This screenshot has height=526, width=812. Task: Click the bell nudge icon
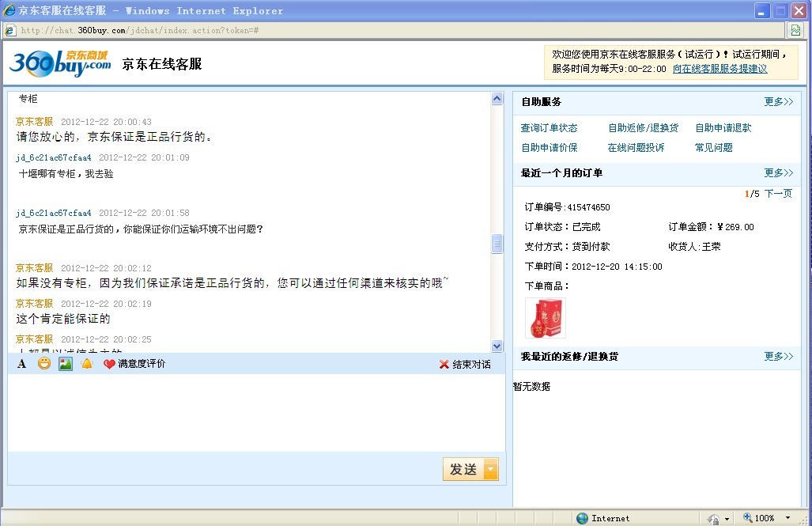coord(87,364)
